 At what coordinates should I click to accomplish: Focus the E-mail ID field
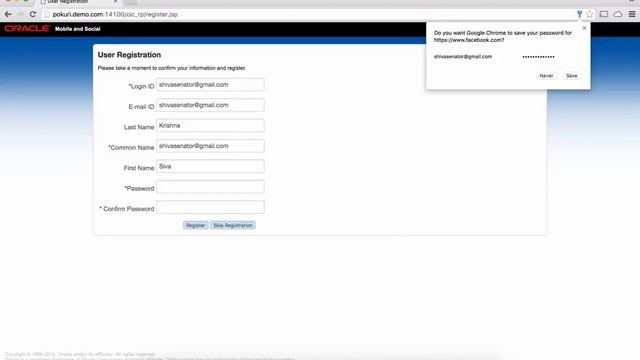[x=210, y=105]
